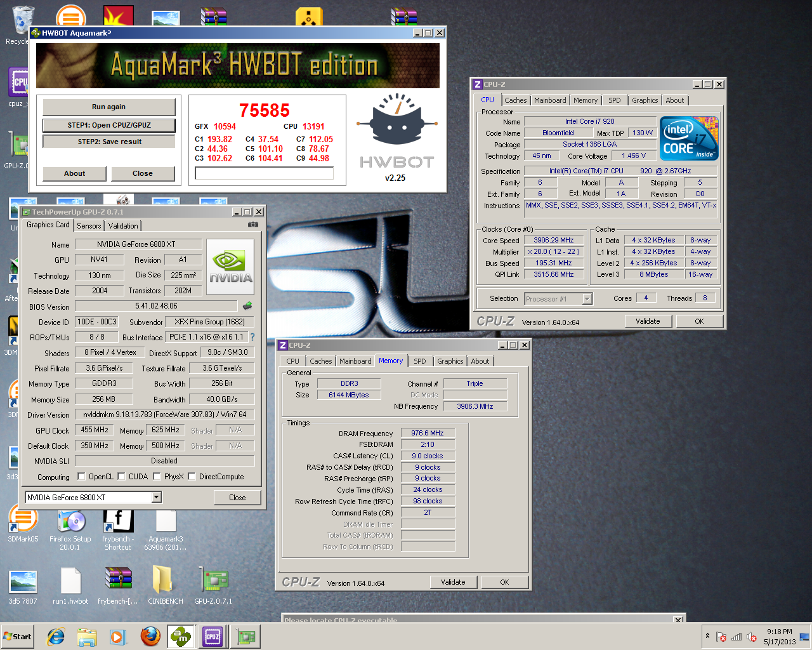Click Validate in the memory CPU-Z window
812x650 pixels.
pos(453,582)
